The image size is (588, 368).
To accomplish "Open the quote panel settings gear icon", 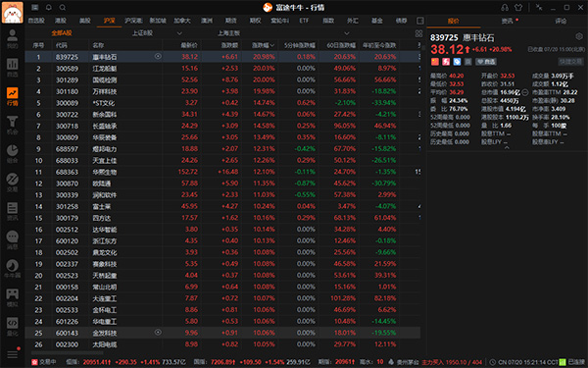I will (x=579, y=36).
